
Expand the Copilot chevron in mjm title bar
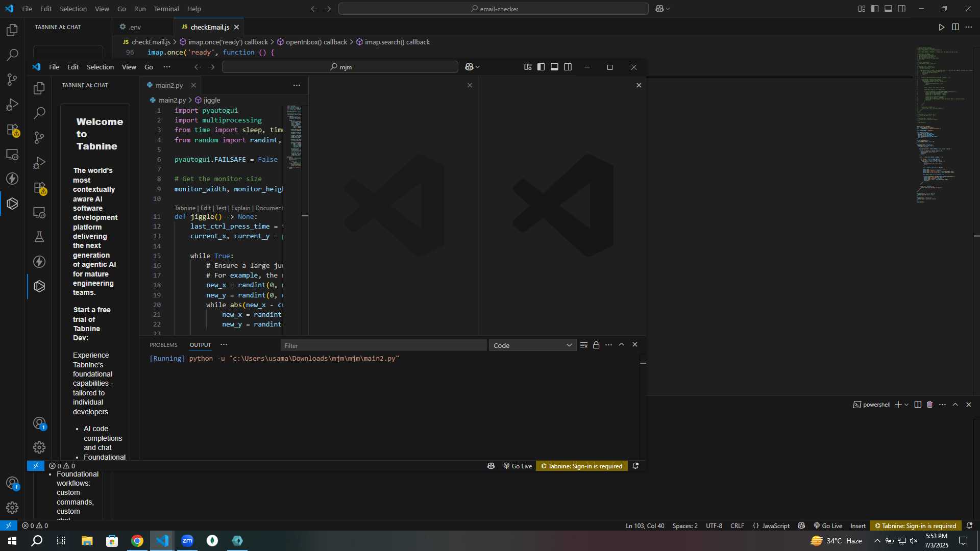pos(478,67)
